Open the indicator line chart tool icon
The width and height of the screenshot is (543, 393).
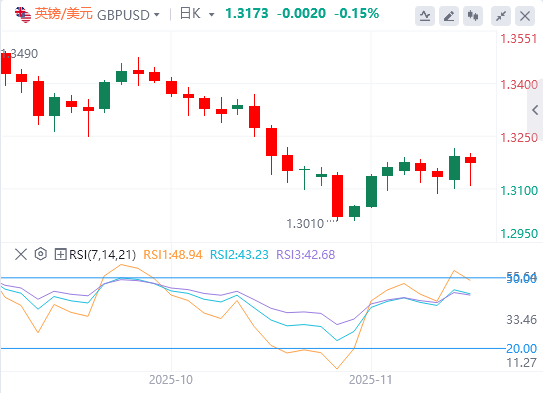pos(425,16)
